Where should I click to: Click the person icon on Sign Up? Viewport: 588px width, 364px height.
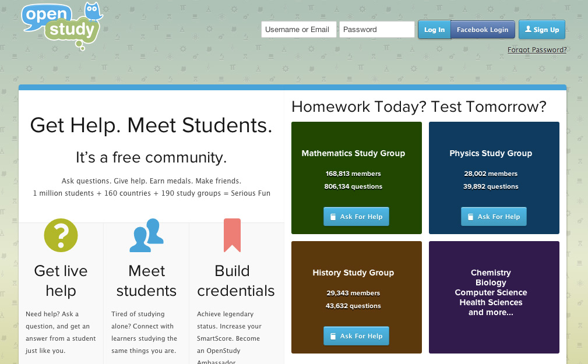click(x=528, y=30)
